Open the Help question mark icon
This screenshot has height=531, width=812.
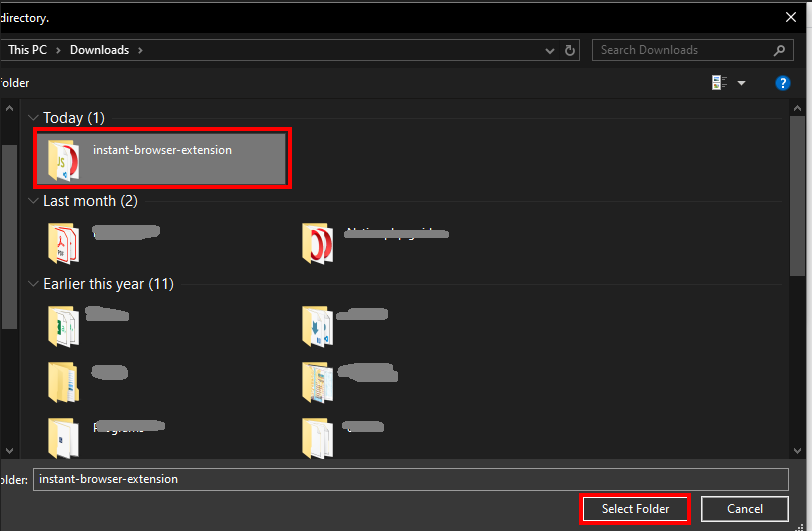782,83
